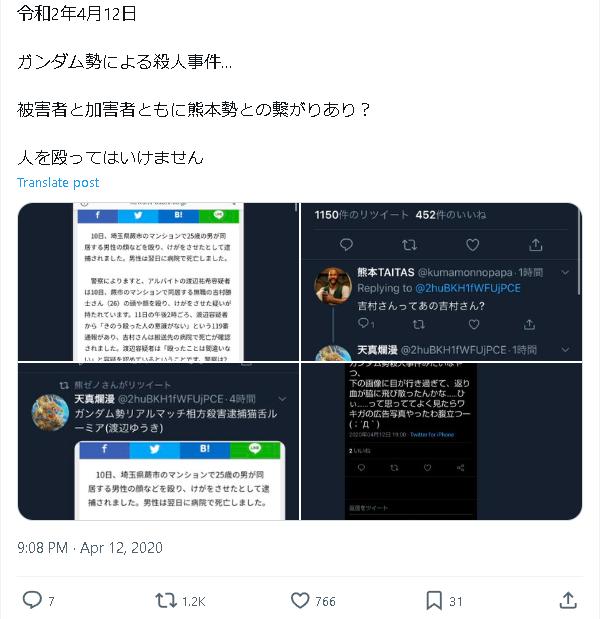Open the share menu via the upload arrow icon

[x=568, y=600]
